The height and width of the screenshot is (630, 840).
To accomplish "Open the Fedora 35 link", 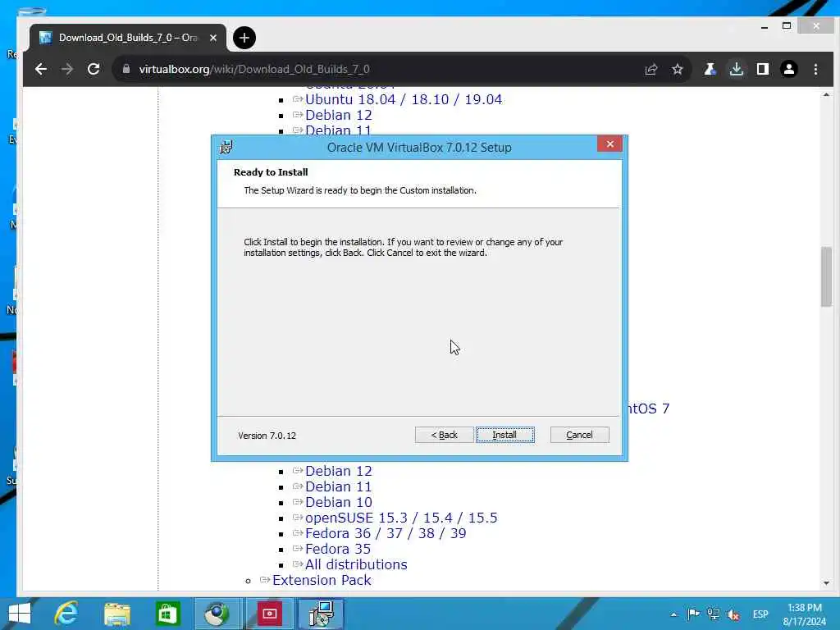I will 337,549.
